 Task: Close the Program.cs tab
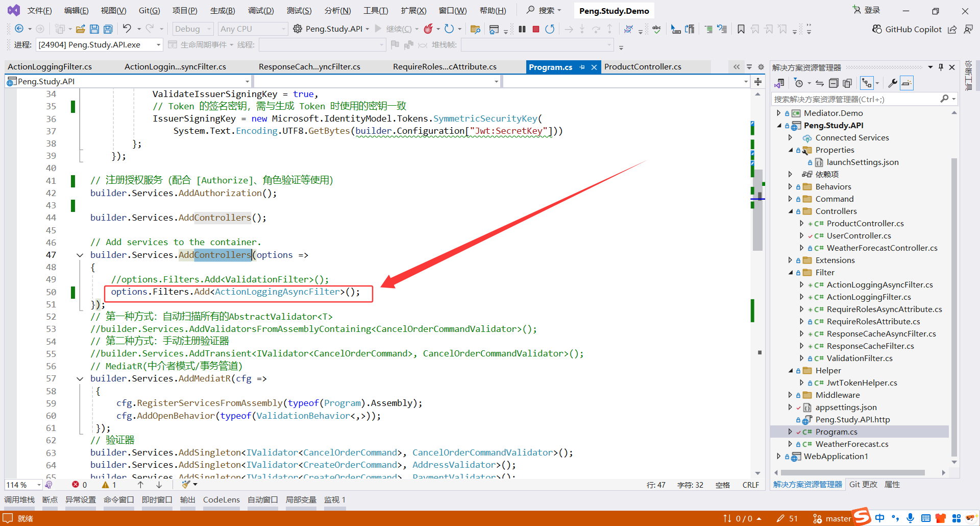point(594,67)
